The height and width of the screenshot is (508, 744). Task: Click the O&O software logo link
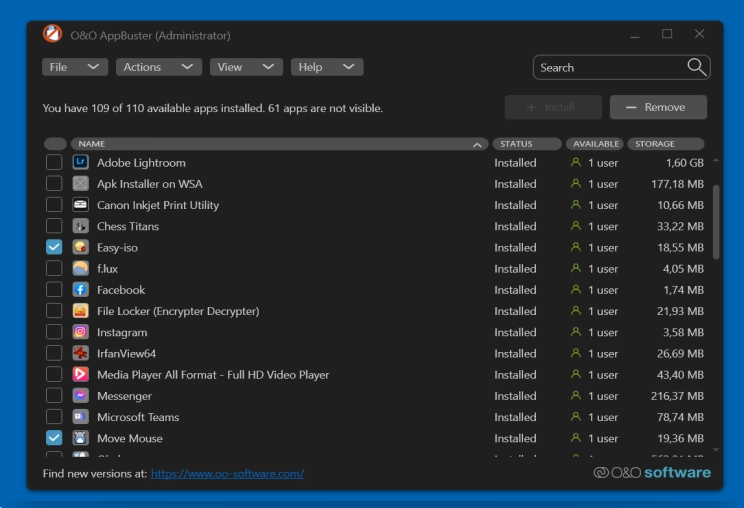(652, 472)
